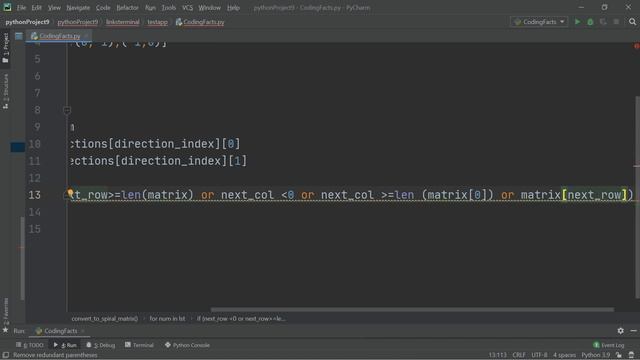Open the Tools menu
Screen dimensions: 640x360
[169, 8]
